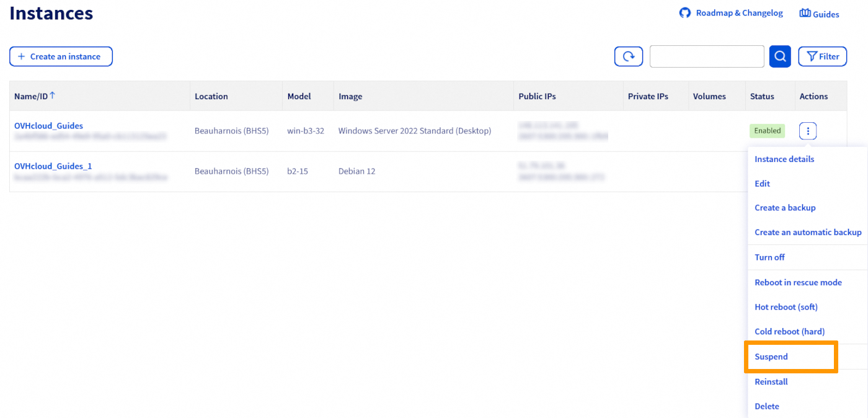This screenshot has width=868, height=418.
Task: Click the refresh instances icon
Action: pos(628,56)
